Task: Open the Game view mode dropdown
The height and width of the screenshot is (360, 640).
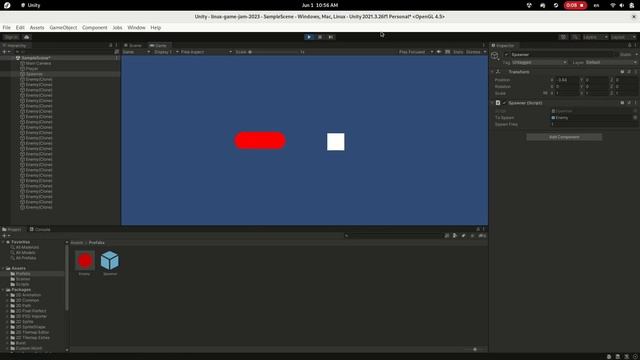Action: pyautogui.click(x=136, y=52)
